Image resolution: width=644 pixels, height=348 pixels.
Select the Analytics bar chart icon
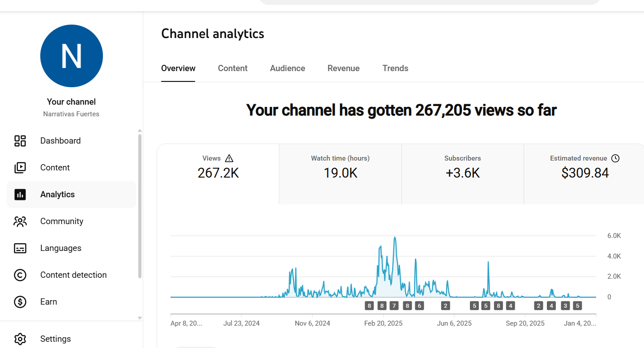20,195
